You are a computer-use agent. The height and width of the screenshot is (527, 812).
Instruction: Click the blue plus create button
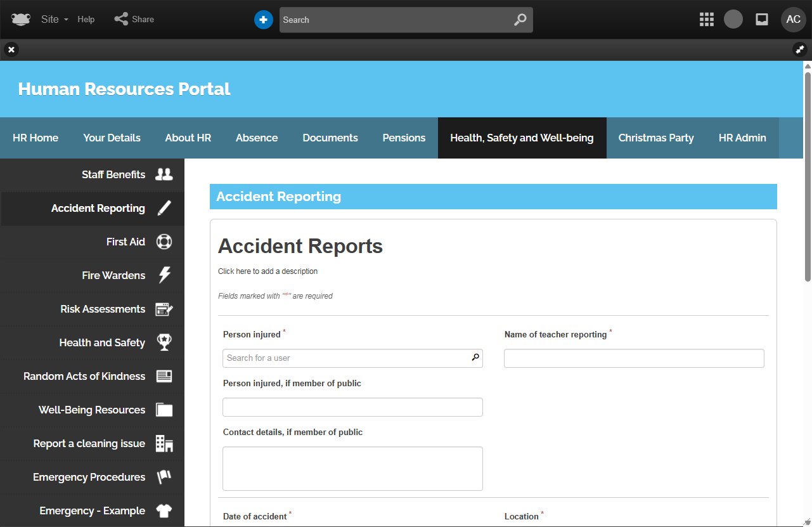point(264,20)
